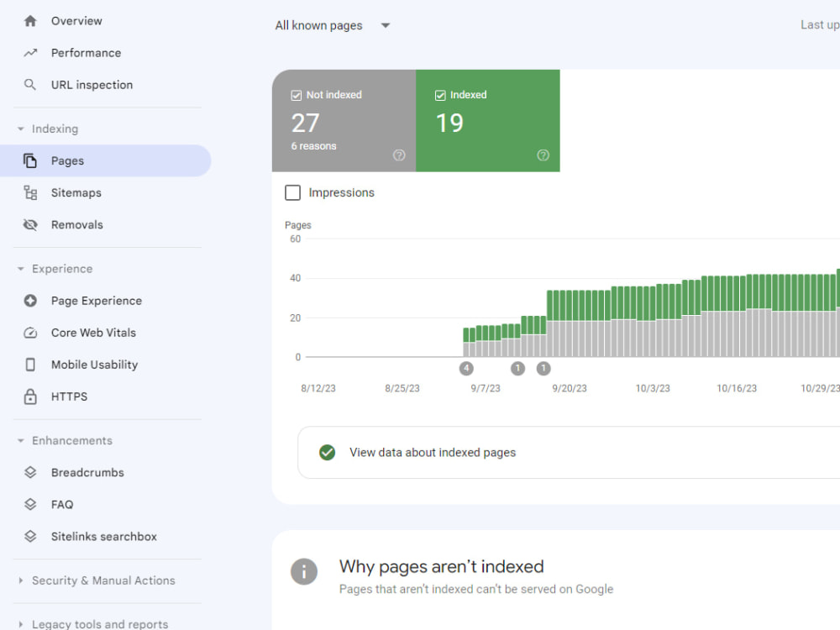
Task: Click the Overview home icon
Action: coord(30,21)
